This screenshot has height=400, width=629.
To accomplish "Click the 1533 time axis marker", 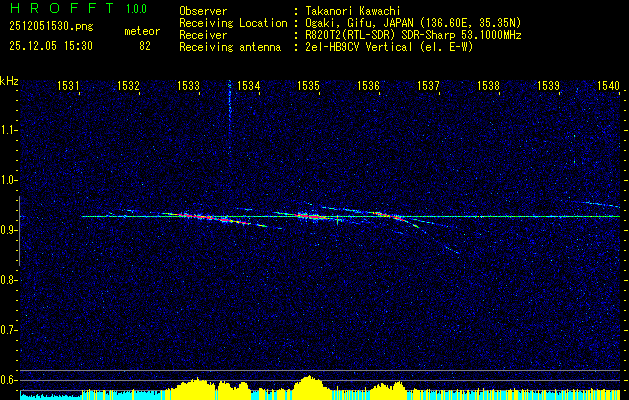I will (x=188, y=85).
